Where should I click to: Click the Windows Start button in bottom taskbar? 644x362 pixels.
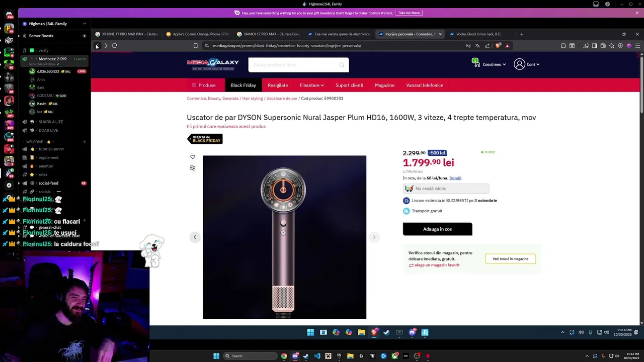pyautogui.click(x=216, y=356)
